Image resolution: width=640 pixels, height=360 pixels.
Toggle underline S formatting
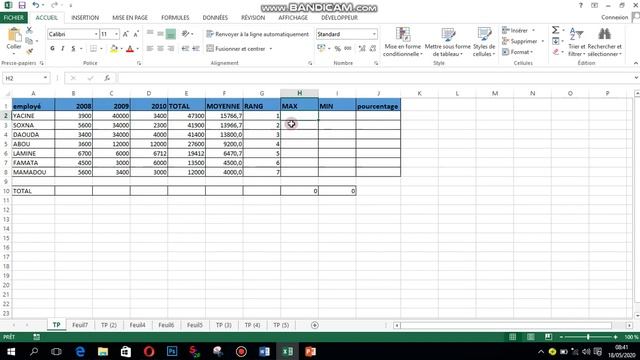point(73,49)
